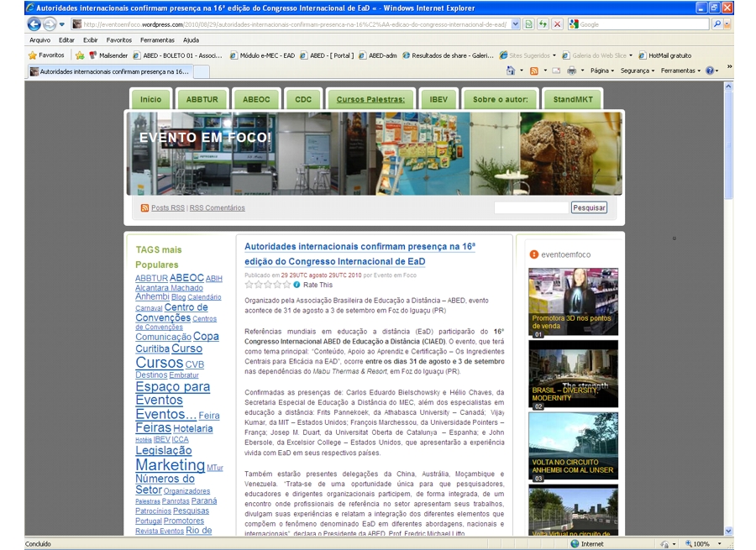
Task: Click the Read Mail envelope icon
Action: [556, 71]
